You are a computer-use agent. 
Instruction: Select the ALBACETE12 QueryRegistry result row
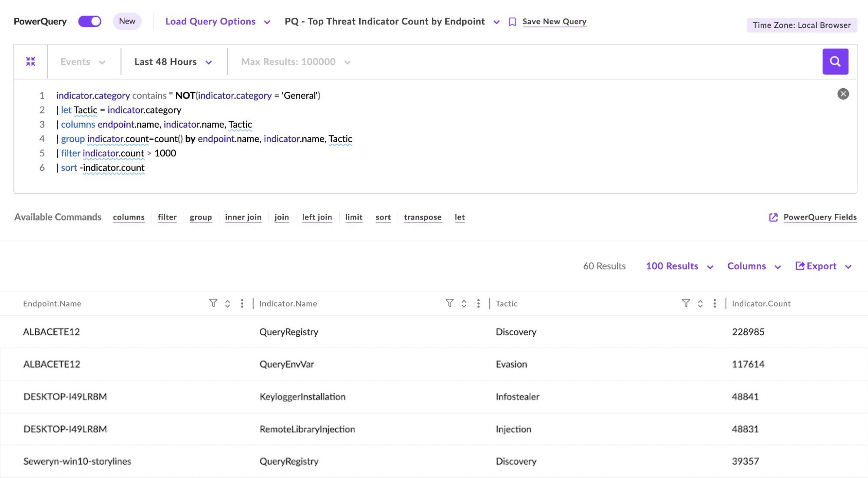288,332
